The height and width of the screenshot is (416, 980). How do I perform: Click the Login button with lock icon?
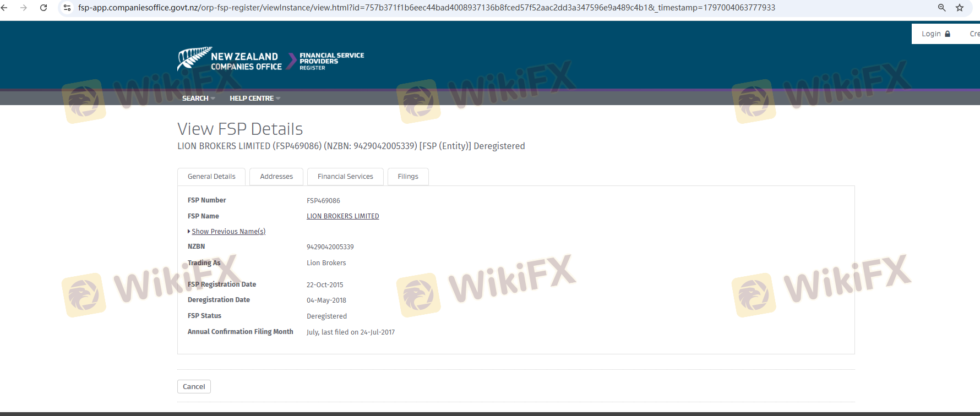click(935, 34)
